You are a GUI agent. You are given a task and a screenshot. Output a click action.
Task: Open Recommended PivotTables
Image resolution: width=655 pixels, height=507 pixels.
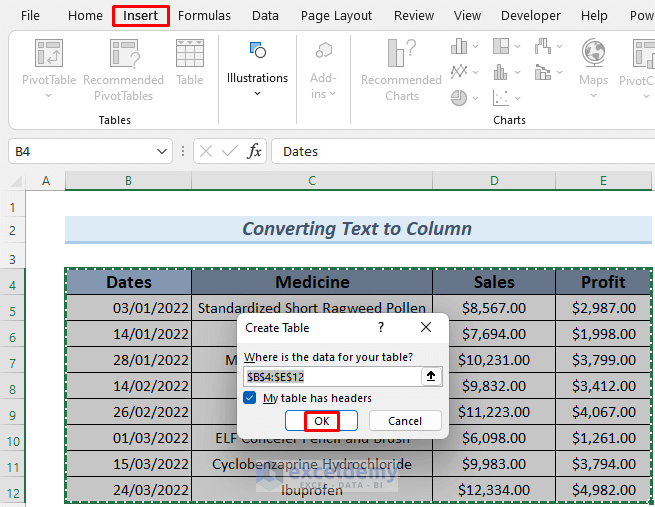[x=124, y=69]
